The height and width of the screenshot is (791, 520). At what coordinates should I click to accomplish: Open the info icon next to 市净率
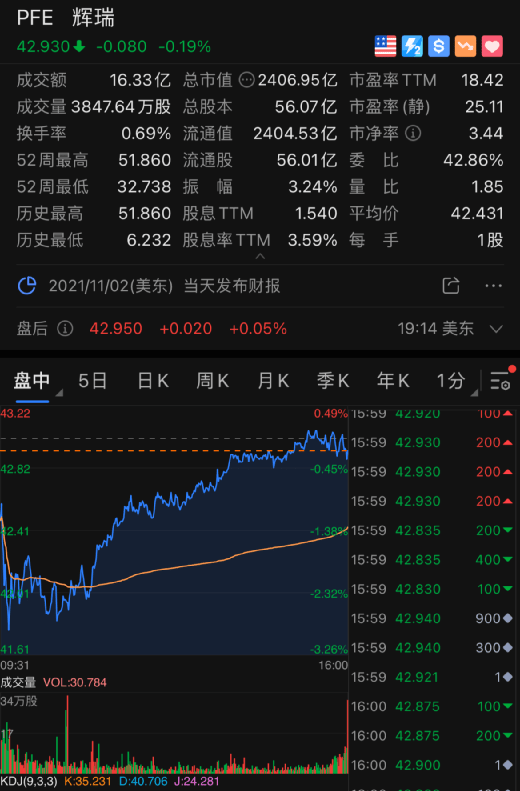(x=413, y=133)
